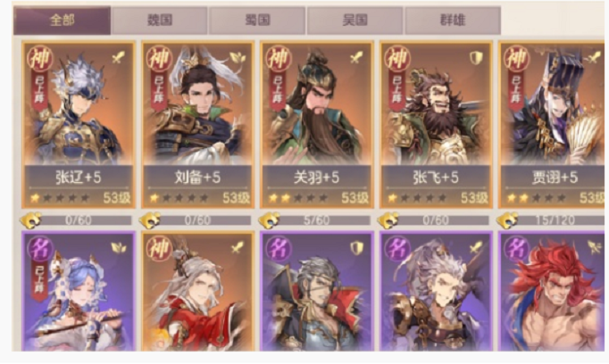Open the 关羽+5 hero card
Viewport: 609px width, 364px height.
[317, 125]
